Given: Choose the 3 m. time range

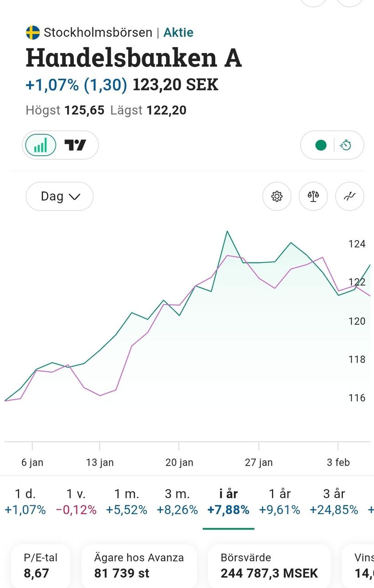Looking at the screenshot, I should pos(177,501).
